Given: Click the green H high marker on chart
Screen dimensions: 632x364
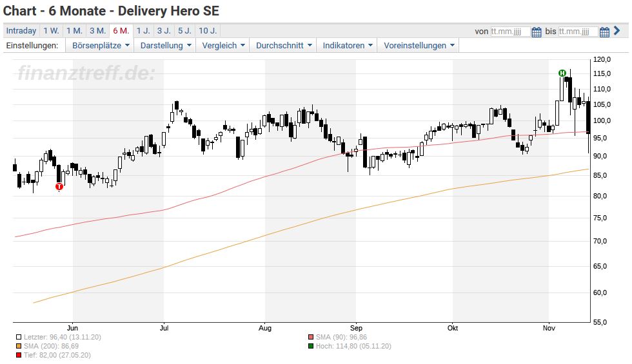Looking at the screenshot, I should (562, 73).
